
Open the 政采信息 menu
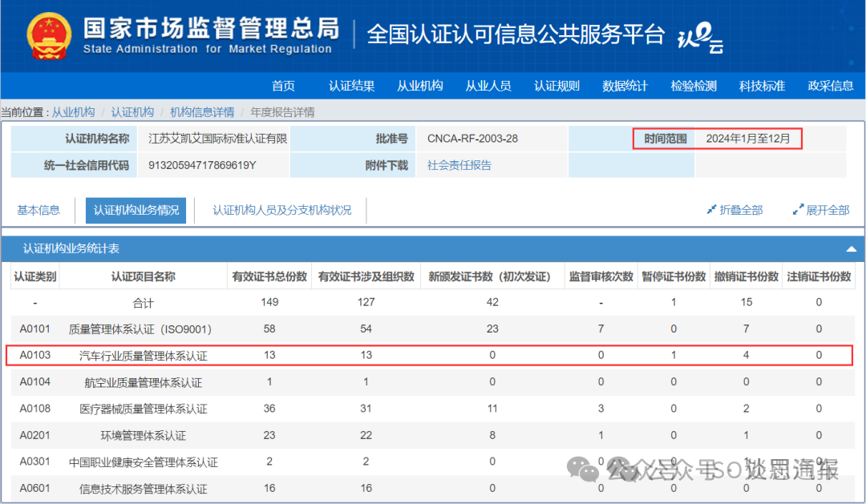830,86
